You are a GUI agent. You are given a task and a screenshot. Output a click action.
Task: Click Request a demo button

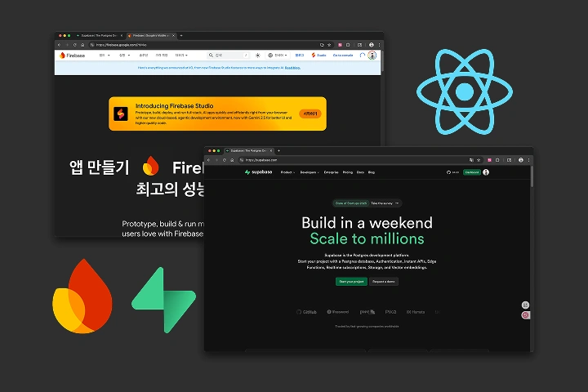[x=384, y=281]
